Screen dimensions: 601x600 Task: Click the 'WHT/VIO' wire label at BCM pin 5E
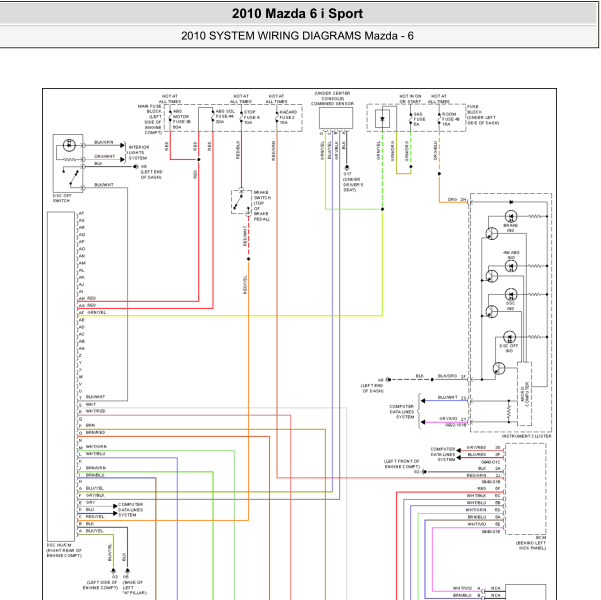pos(476,524)
